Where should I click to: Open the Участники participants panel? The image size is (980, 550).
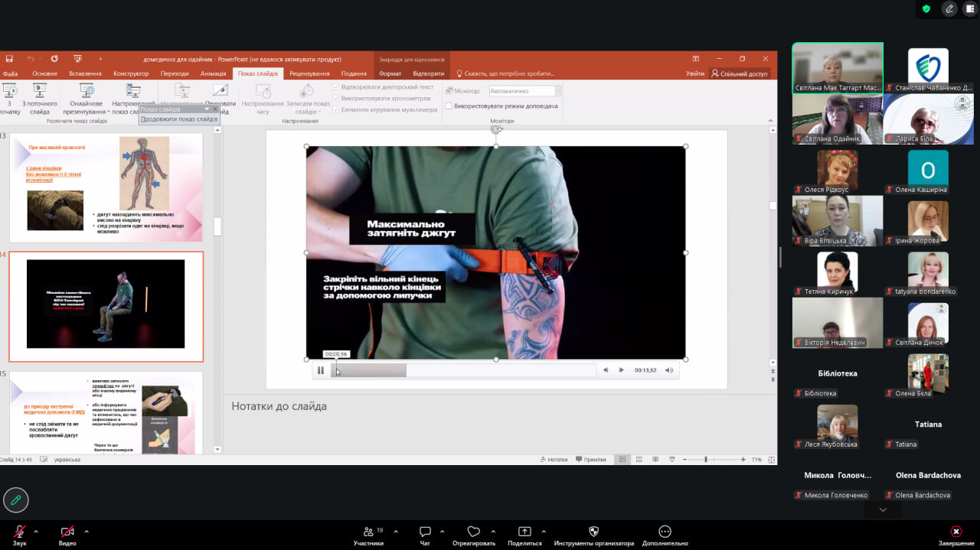coord(368,532)
